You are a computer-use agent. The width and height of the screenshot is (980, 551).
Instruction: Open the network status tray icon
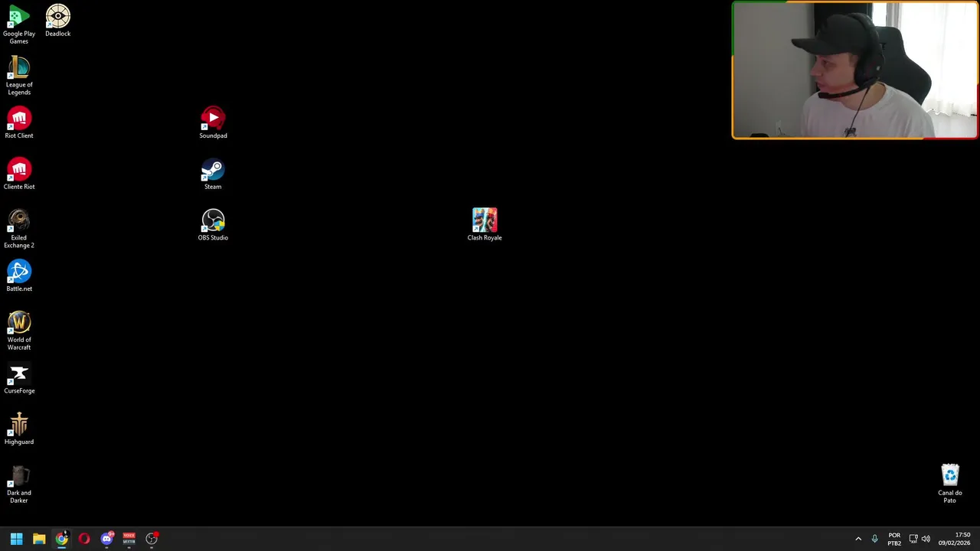tap(913, 539)
